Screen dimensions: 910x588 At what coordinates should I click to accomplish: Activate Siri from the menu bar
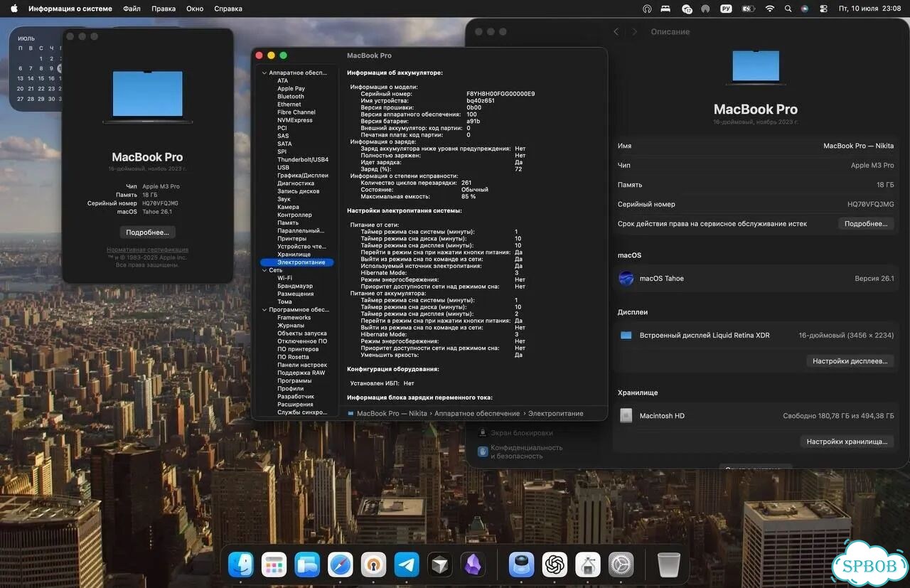pos(805,9)
